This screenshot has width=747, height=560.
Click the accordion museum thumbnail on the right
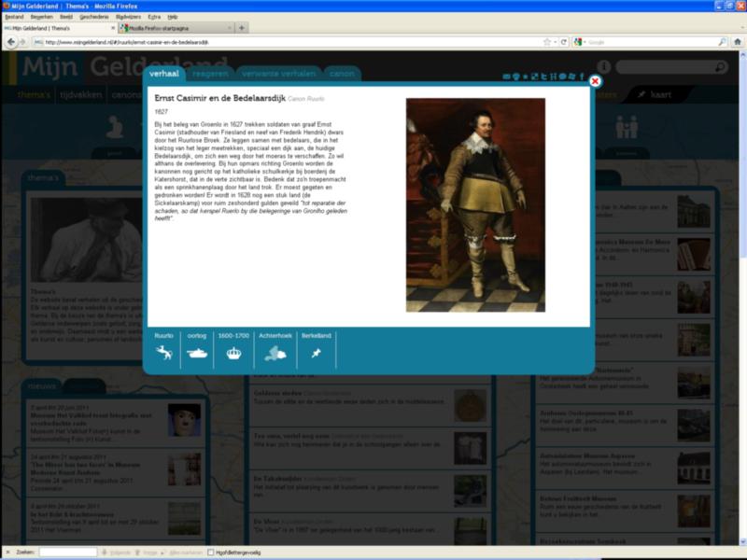pos(694,254)
